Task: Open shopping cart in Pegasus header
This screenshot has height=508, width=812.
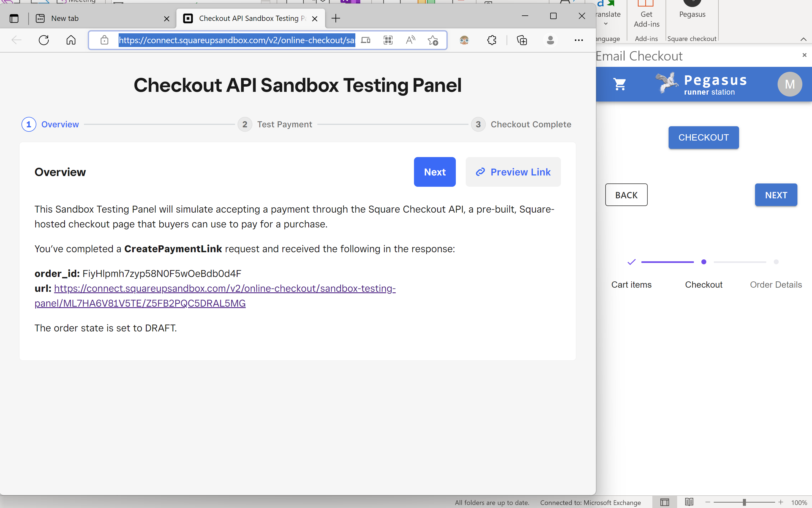Action: point(619,84)
